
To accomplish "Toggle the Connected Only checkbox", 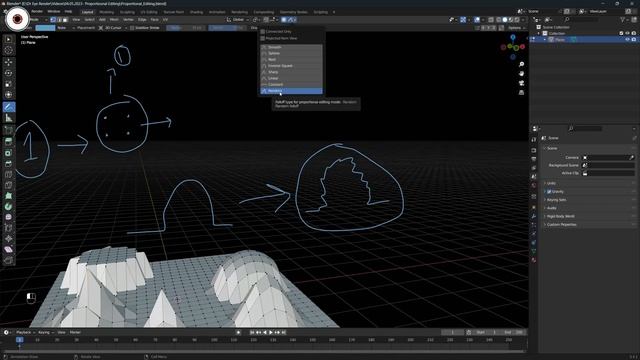I will coord(263,31).
